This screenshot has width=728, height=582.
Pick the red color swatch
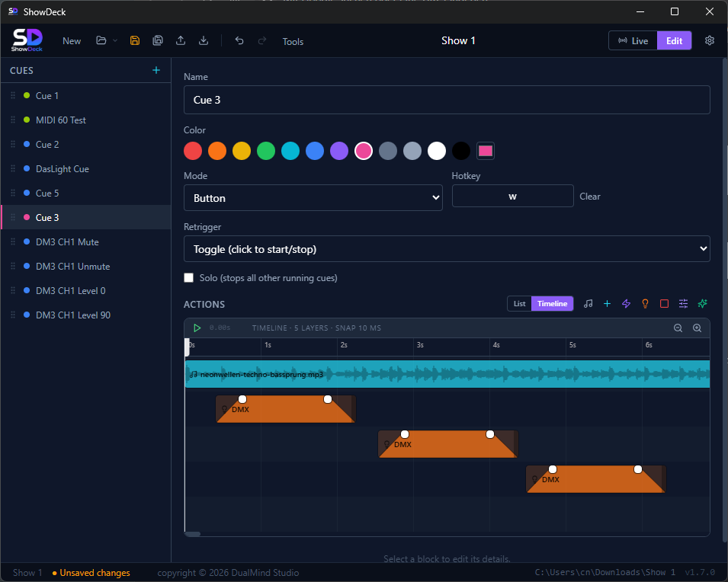pos(193,151)
